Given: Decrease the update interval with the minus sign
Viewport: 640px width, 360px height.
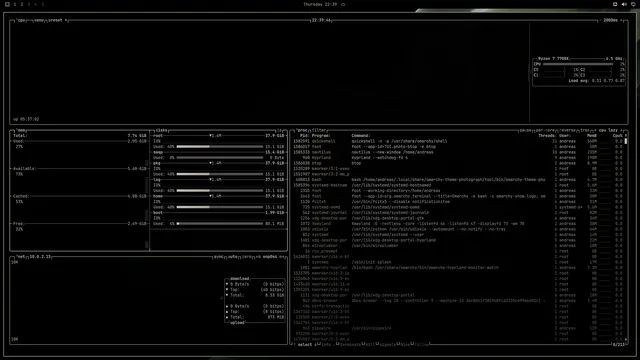Looking at the screenshot, I should point(600,20).
